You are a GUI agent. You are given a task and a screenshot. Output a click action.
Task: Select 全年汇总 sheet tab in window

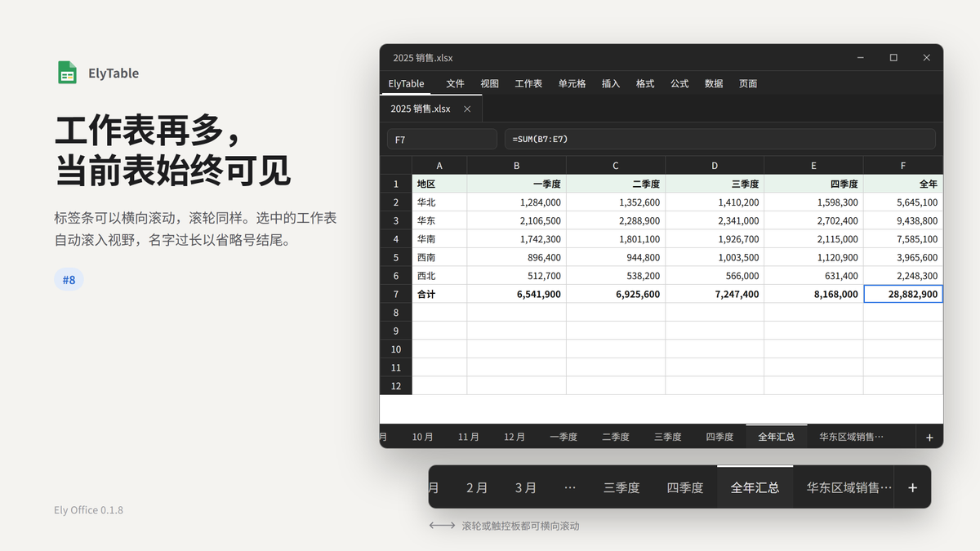click(777, 437)
